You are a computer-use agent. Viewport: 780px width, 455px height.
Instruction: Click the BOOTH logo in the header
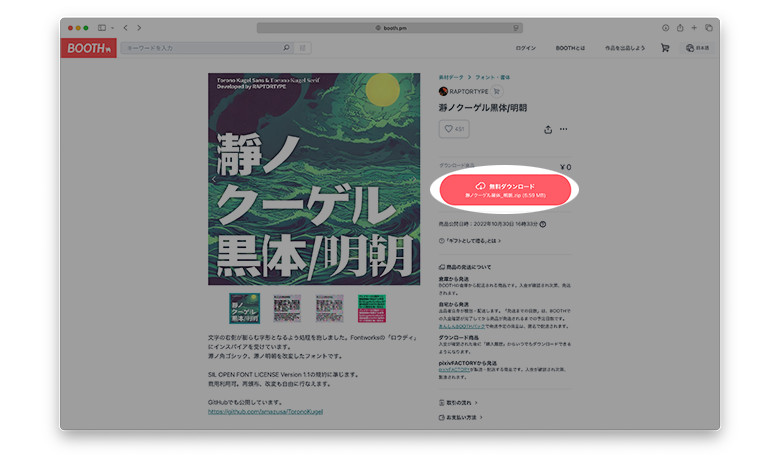coord(89,48)
